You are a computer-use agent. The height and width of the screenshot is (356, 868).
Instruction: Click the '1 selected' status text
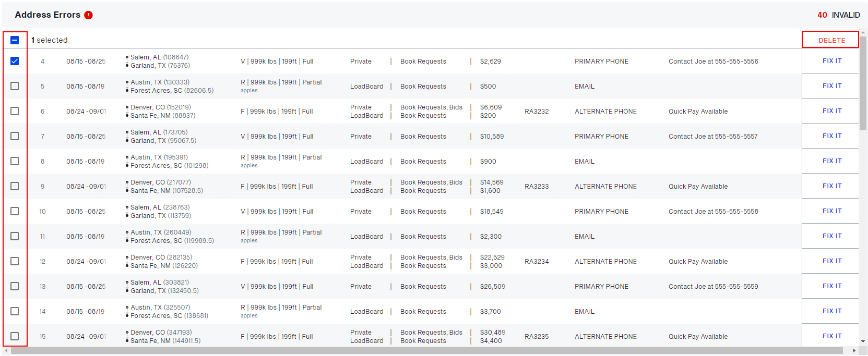coord(49,40)
